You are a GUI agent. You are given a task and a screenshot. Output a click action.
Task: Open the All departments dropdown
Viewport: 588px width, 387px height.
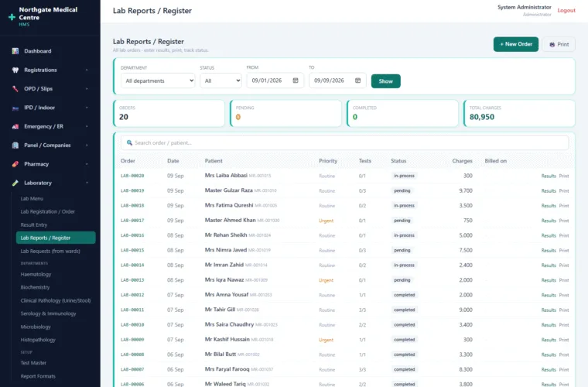(158, 80)
